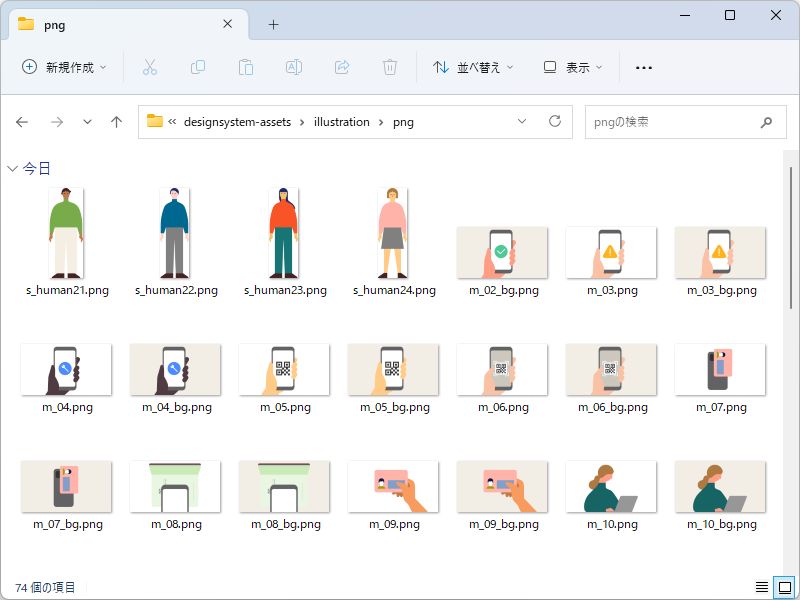Screen dimensions: 800x600
Task: Click the Share icon in toolbar
Action: pyautogui.click(x=342, y=67)
